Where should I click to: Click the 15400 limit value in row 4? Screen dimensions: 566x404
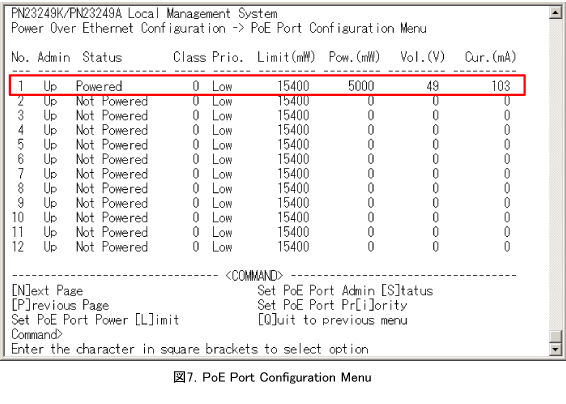coord(293,130)
